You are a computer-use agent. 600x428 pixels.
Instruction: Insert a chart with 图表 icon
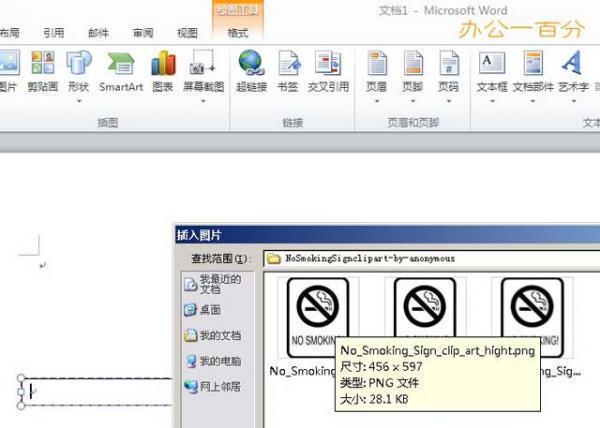[x=163, y=70]
